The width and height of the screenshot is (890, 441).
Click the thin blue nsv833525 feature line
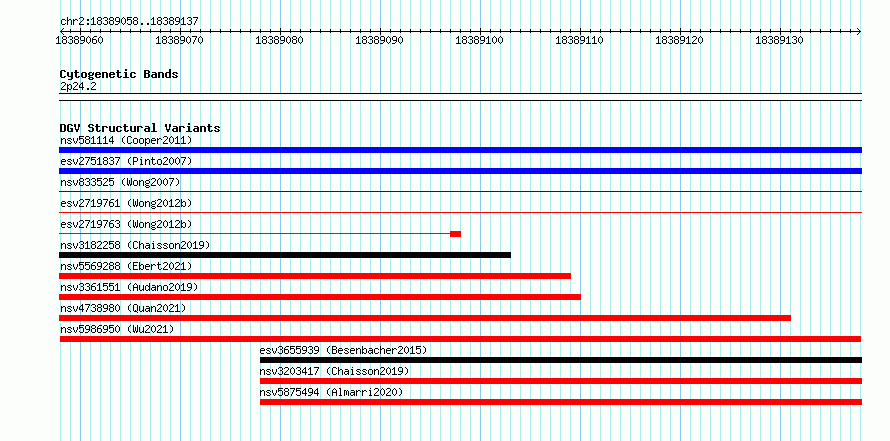pos(460,192)
